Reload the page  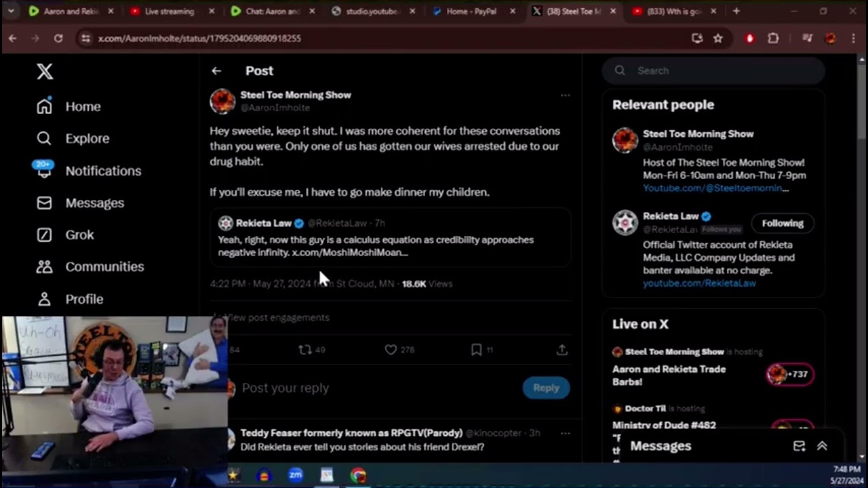pyautogui.click(x=58, y=39)
